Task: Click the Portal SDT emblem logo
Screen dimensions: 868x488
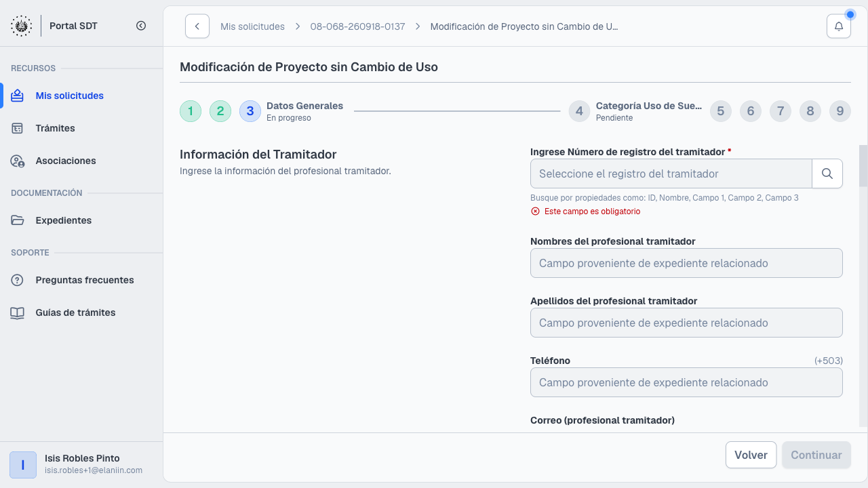Action: [x=21, y=26]
